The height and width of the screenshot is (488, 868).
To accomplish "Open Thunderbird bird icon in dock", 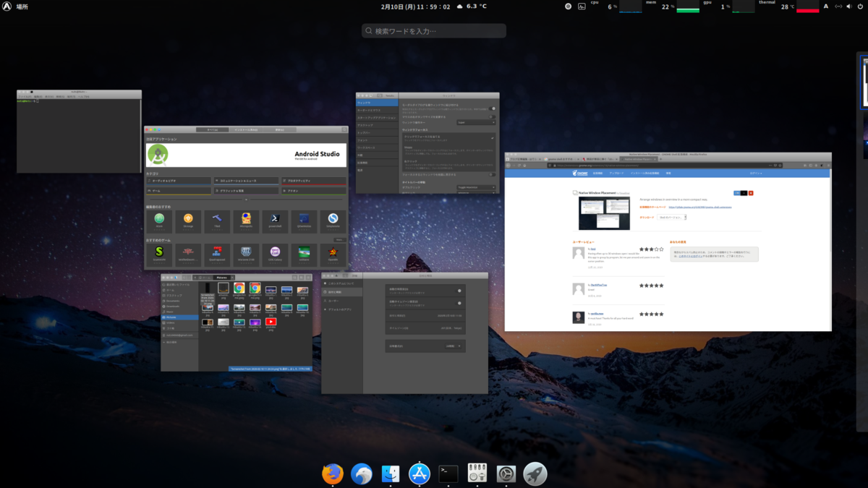I will point(362,474).
